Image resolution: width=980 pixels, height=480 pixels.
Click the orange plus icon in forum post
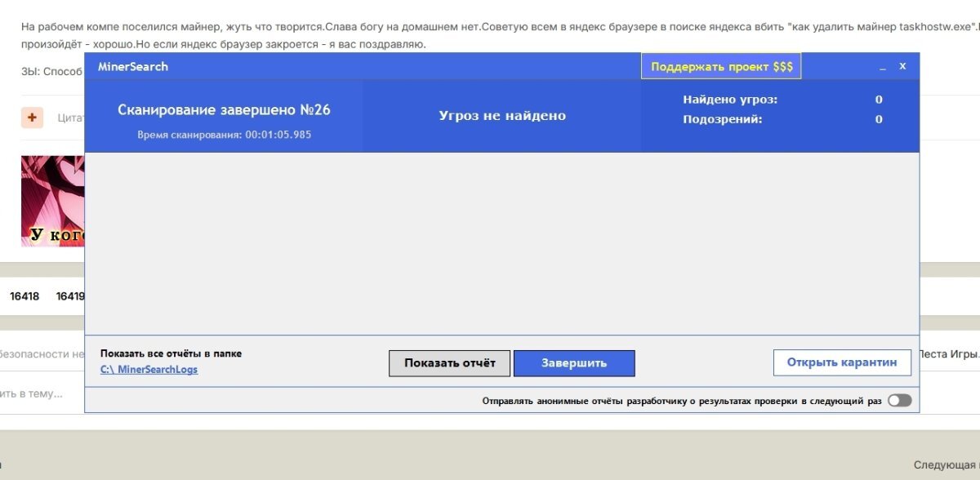pyautogui.click(x=32, y=118)
